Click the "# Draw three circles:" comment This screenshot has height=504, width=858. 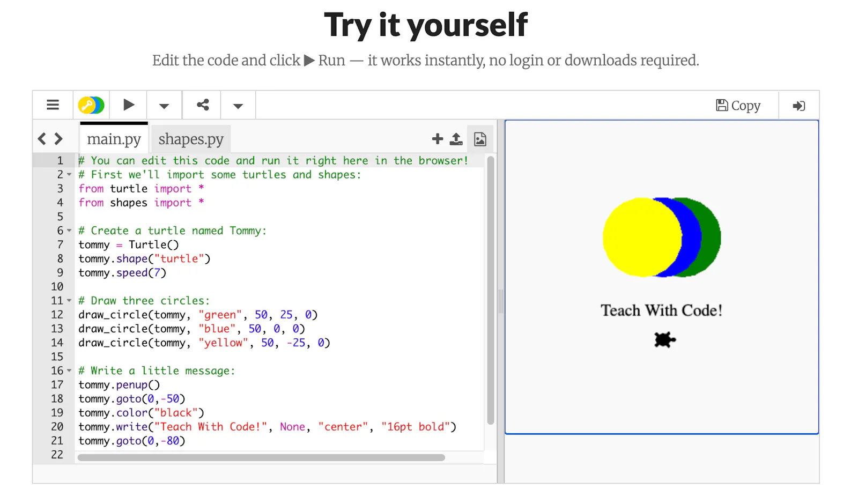coord(144,301)
